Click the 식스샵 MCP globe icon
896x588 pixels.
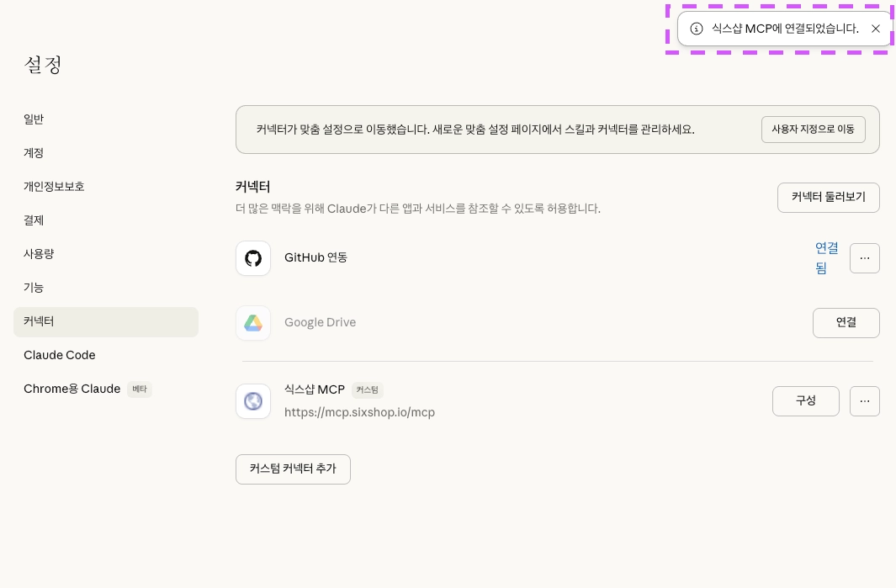(253, 401)
